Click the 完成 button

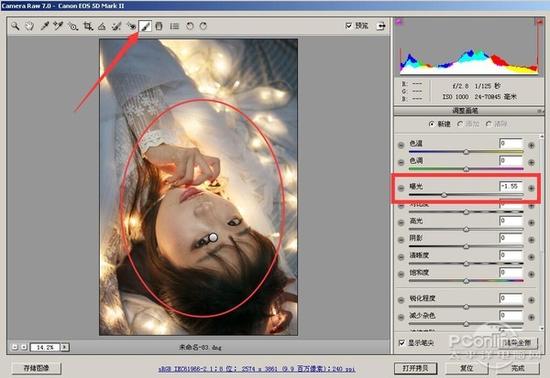pyautogui.click(x=518, y=368)
